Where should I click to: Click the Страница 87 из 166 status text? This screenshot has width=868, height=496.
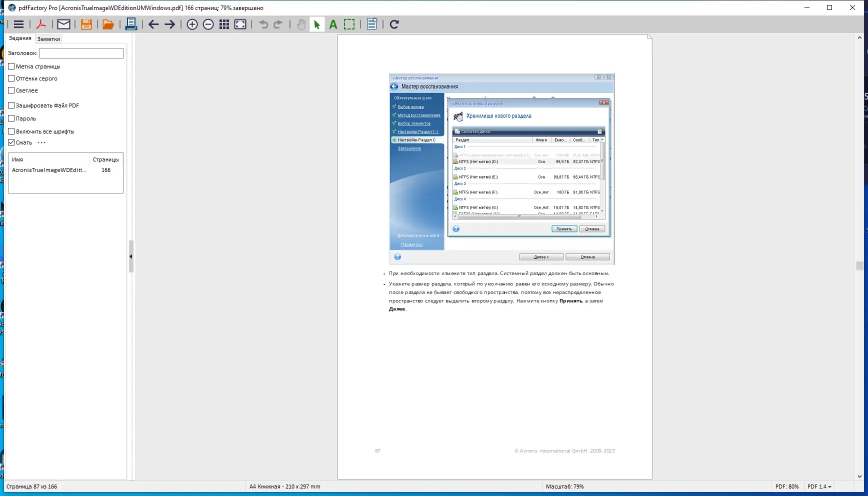tap(31, 486)
